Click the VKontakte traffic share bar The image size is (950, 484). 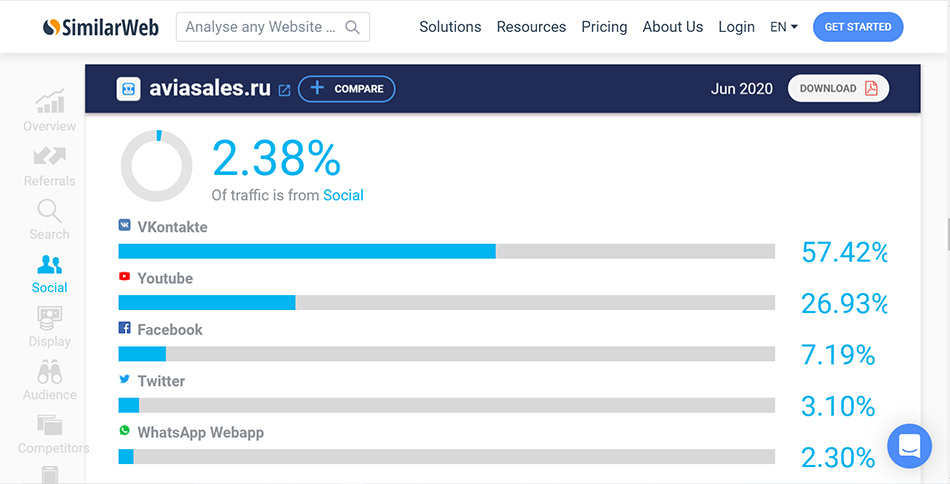point(447,251)
